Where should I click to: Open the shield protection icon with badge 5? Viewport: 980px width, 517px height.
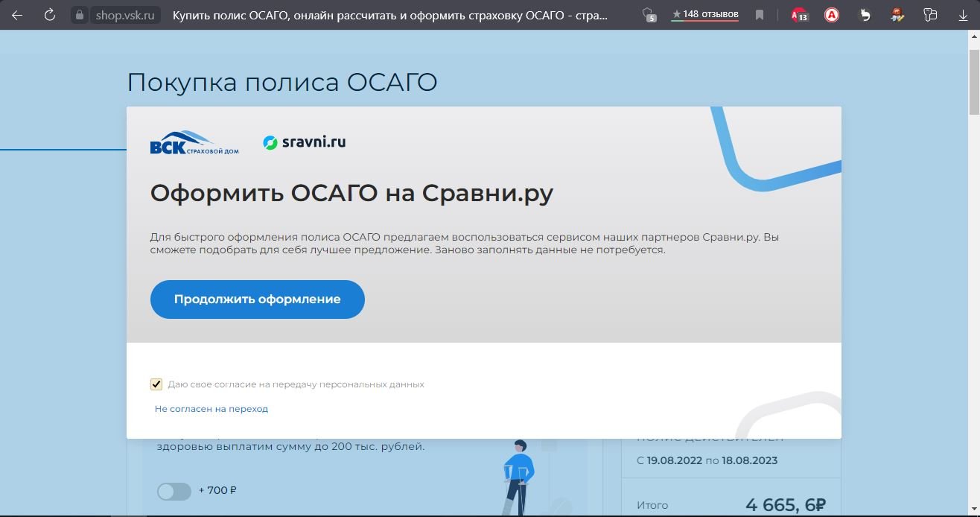tap(649, 15)
